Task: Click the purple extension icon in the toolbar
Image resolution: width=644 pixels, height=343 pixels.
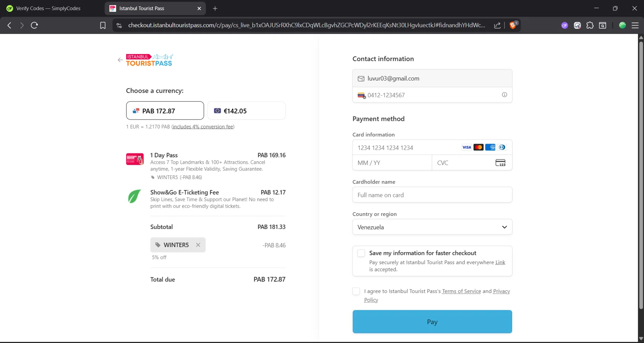Action: [565, 25]
